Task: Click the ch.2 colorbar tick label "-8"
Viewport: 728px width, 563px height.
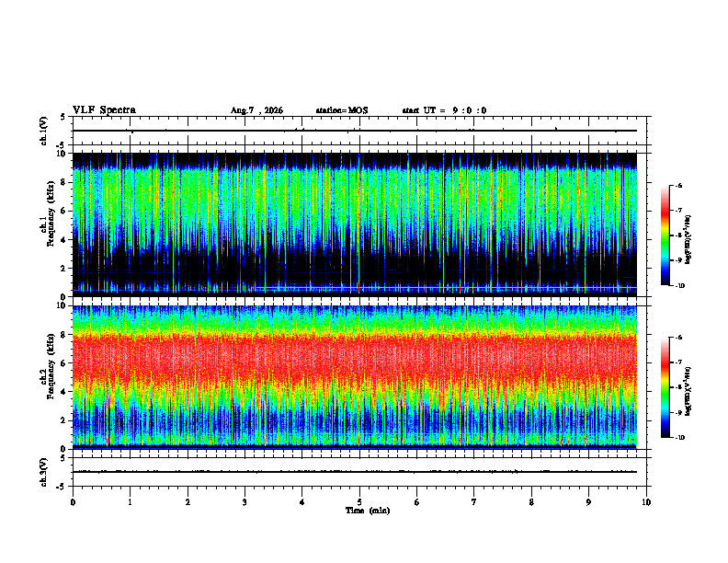Action: 678,388
